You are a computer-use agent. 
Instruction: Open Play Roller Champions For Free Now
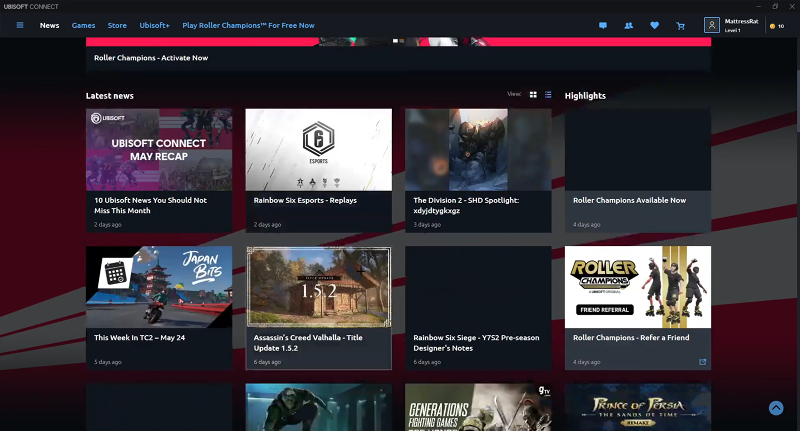click(x=248, y=26)
